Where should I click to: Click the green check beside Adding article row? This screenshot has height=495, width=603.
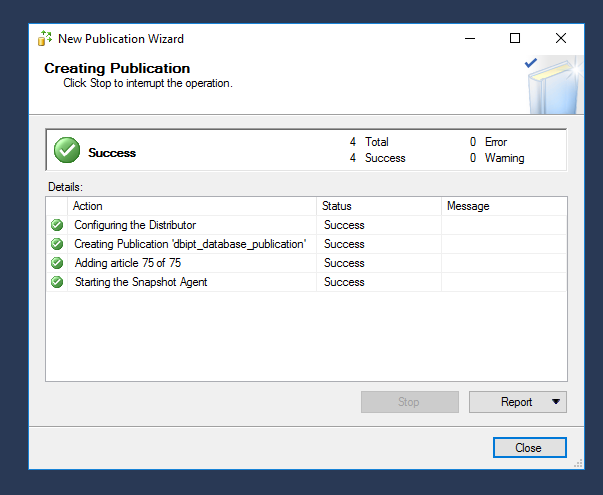(57, 263)
